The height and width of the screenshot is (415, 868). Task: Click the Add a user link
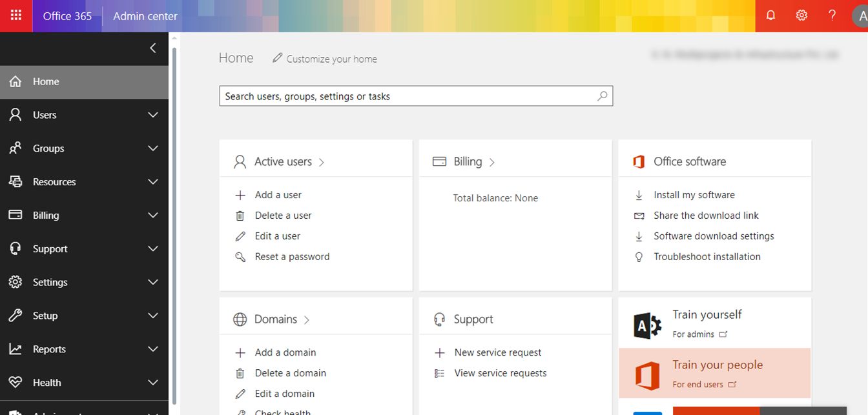pyautogui.click(x=278, y=195)
